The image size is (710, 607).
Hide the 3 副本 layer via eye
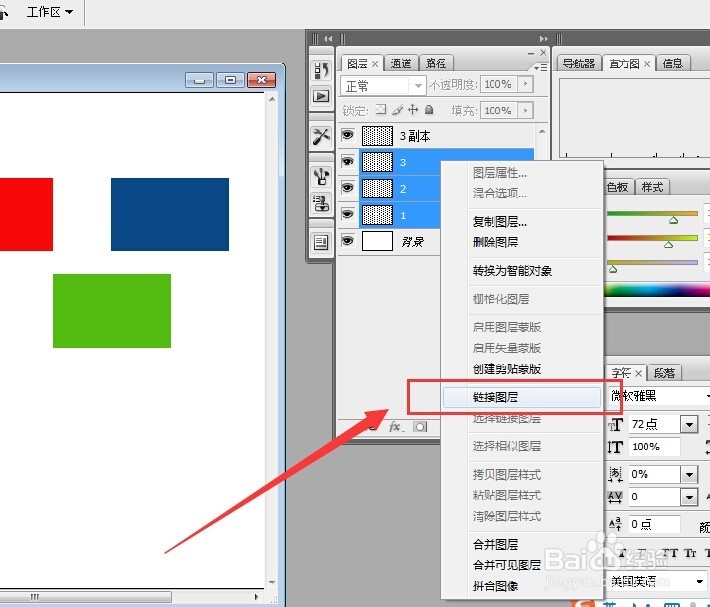click(x=347, y=135)
